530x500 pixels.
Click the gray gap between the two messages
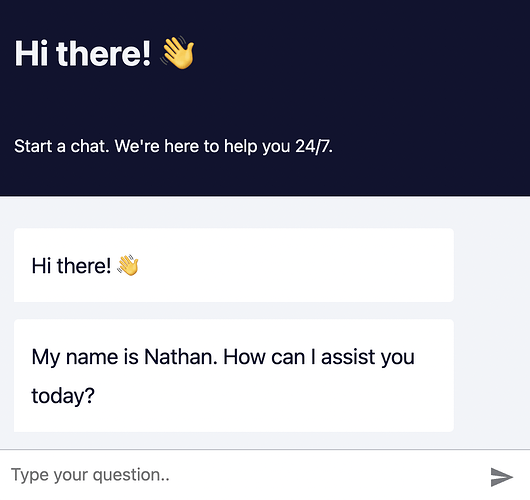[x=234, y=310]
